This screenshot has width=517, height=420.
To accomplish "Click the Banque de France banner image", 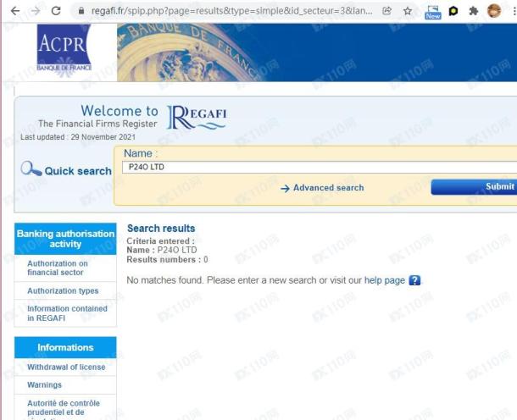I will coord(317,52).
